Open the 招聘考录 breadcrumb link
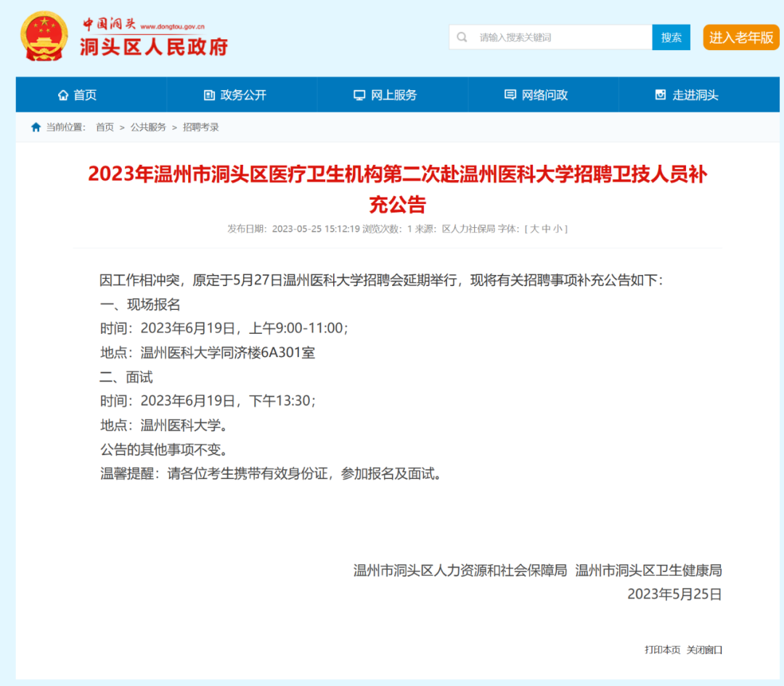The image size is (784, 686). tap(200, 126)
